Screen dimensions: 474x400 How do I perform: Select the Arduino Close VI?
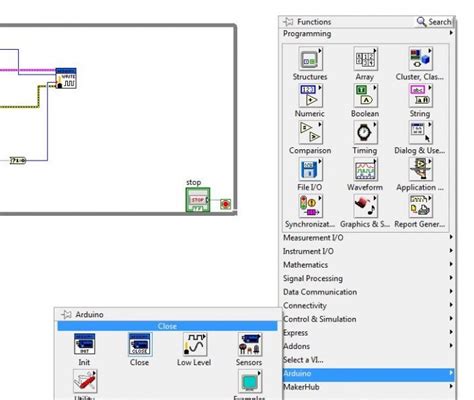[x=140, y=344]
